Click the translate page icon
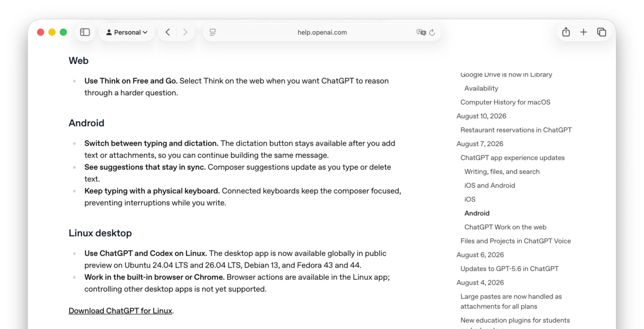The image size is (644, 329). pyautogui.click(x=421, y=32)
